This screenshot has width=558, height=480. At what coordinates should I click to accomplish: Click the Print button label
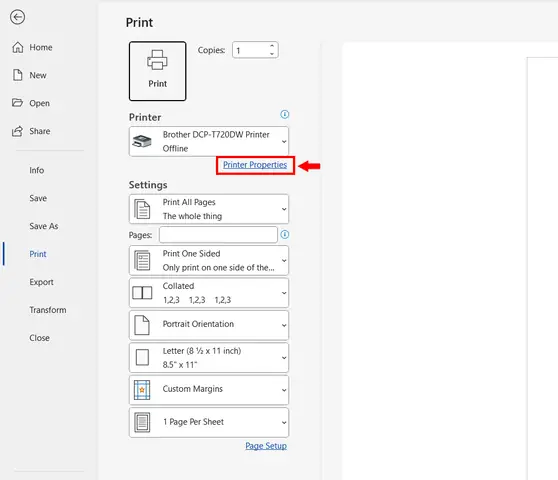click(157, 84)
